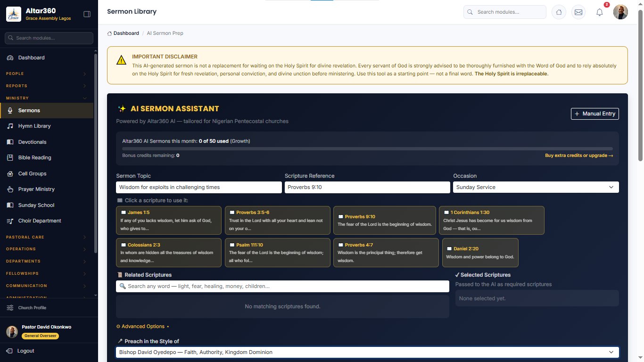This screenshot has height=362, width=644.
Task: Select the James 1:5 scripture card
Action: click(x=169, y=220)
